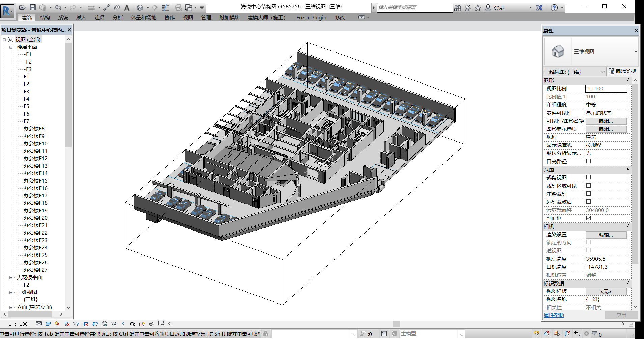Select the Text tool letter A icon
Screen dimensions: 644x339
127,7
